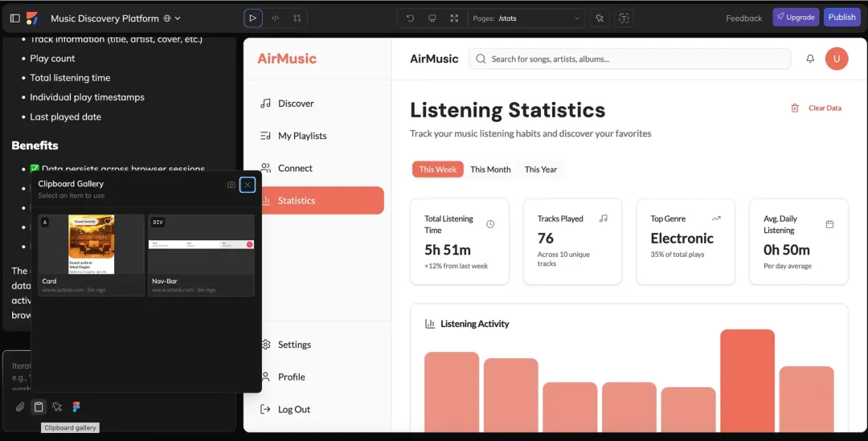
Task: Click the 'Electronic' top genre value
Action: [682, 239]
